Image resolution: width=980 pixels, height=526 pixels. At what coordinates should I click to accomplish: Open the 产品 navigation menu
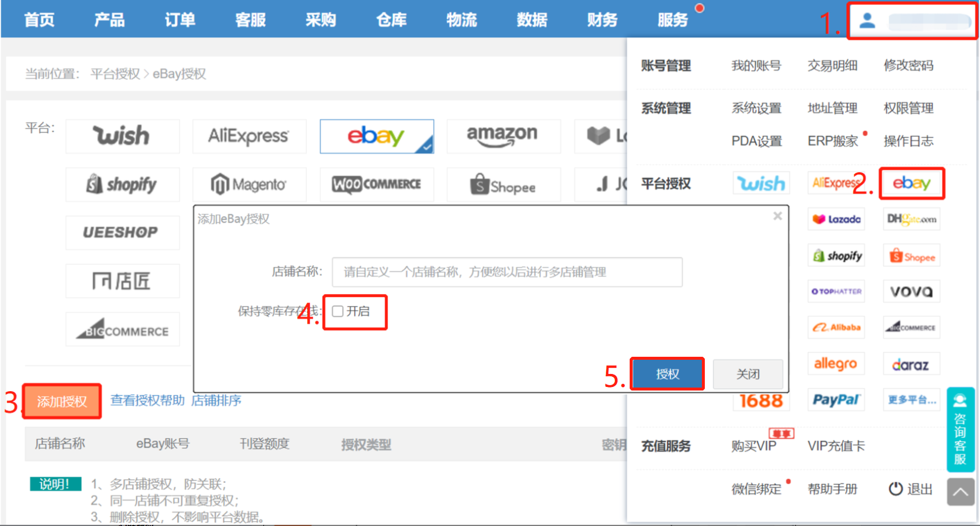point(109,20)
